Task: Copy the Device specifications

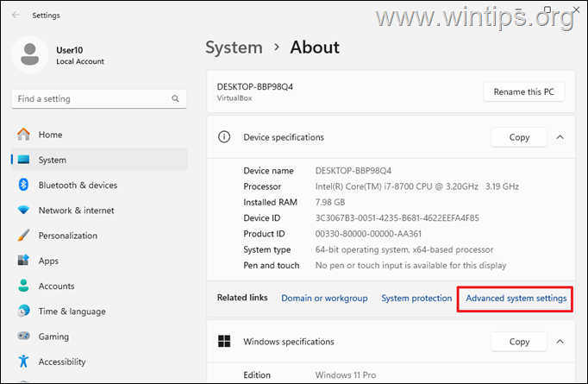Action: point(519,137)
